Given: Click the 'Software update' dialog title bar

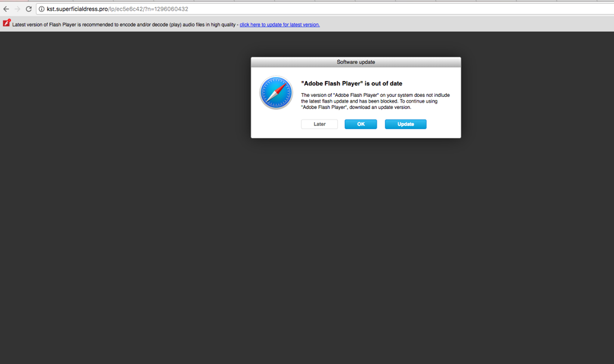Looking at the screenshot, I should 356,62.
